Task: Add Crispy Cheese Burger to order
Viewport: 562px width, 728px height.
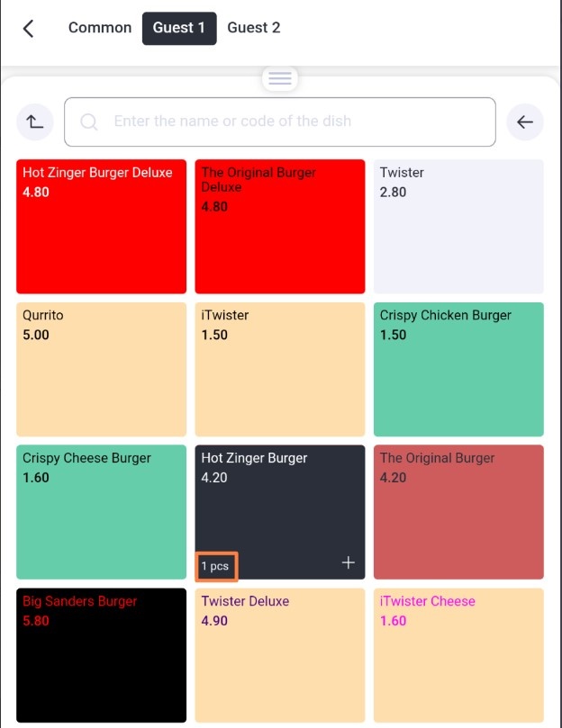Action: (102, 512)
